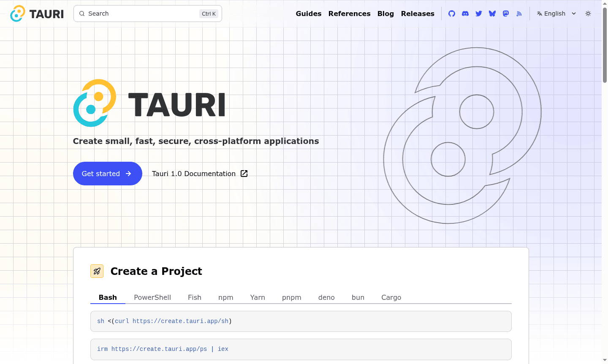Open the translation language picker
This screenshot has width=608, height=364.
pos(555,13)
